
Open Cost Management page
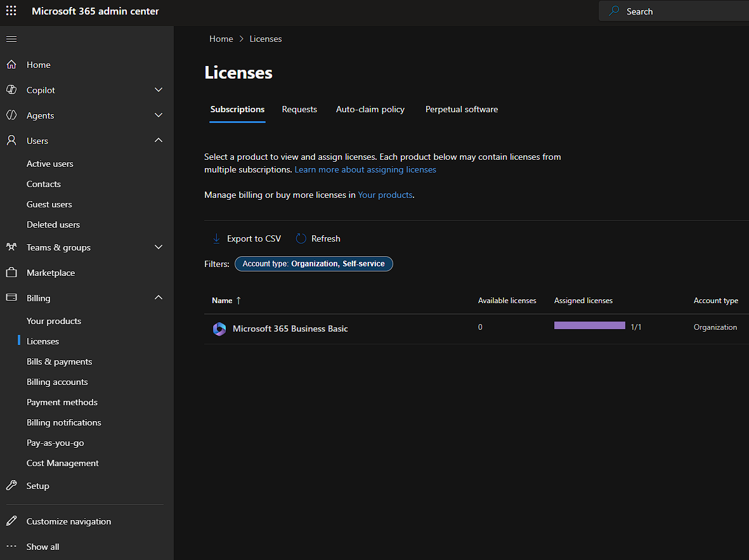tap(63, 463)
